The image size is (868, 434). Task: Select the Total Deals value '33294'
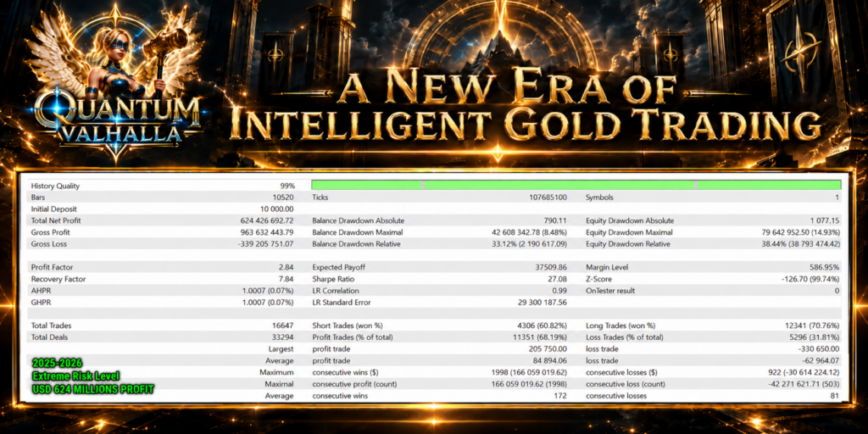tap(284, 337)
